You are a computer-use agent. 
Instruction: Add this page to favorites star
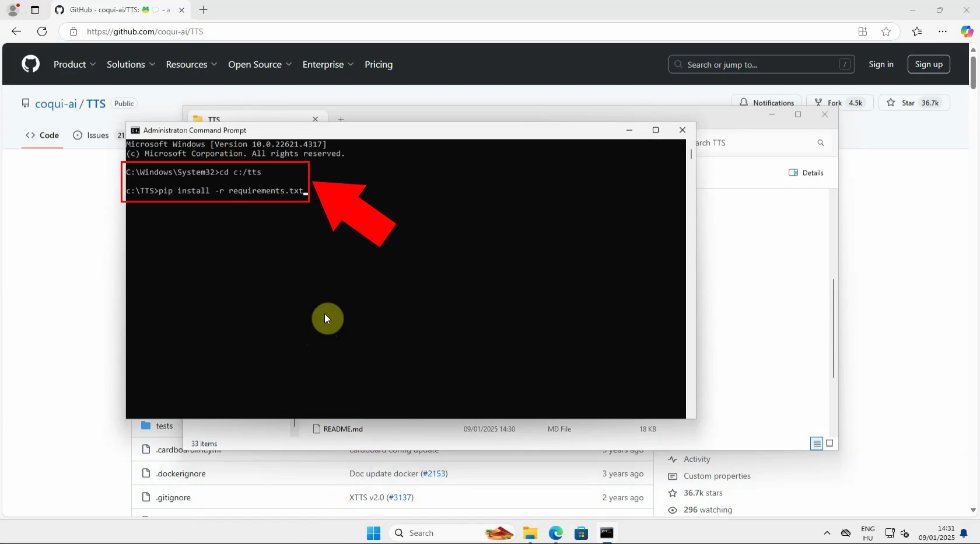[x=886, y=32]
